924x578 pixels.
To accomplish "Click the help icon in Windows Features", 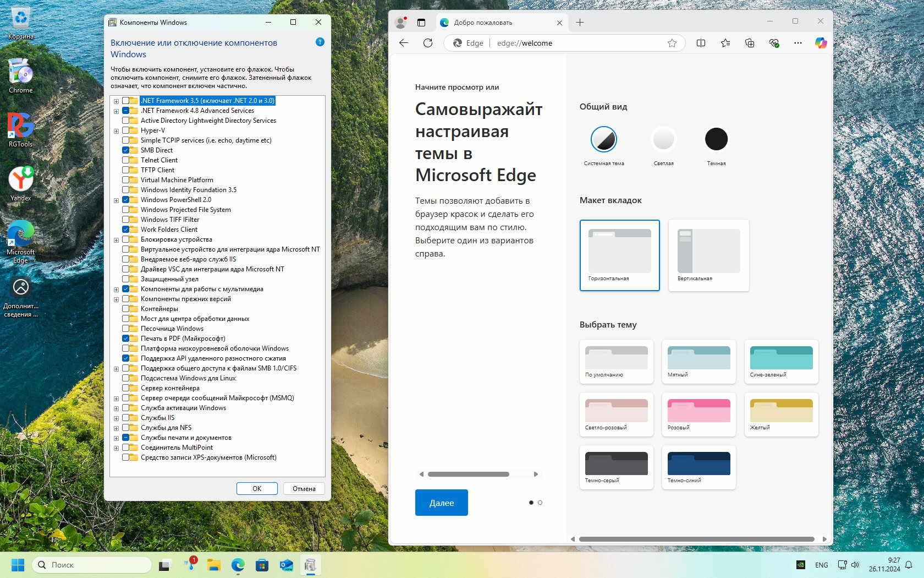I will tap(320, 42).
